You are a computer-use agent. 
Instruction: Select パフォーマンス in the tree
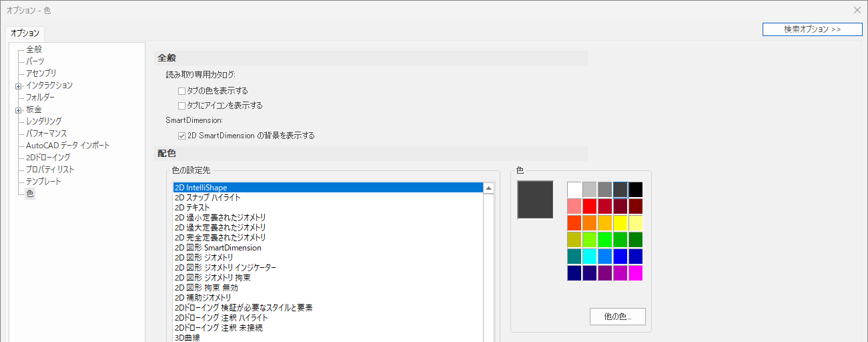46,134
